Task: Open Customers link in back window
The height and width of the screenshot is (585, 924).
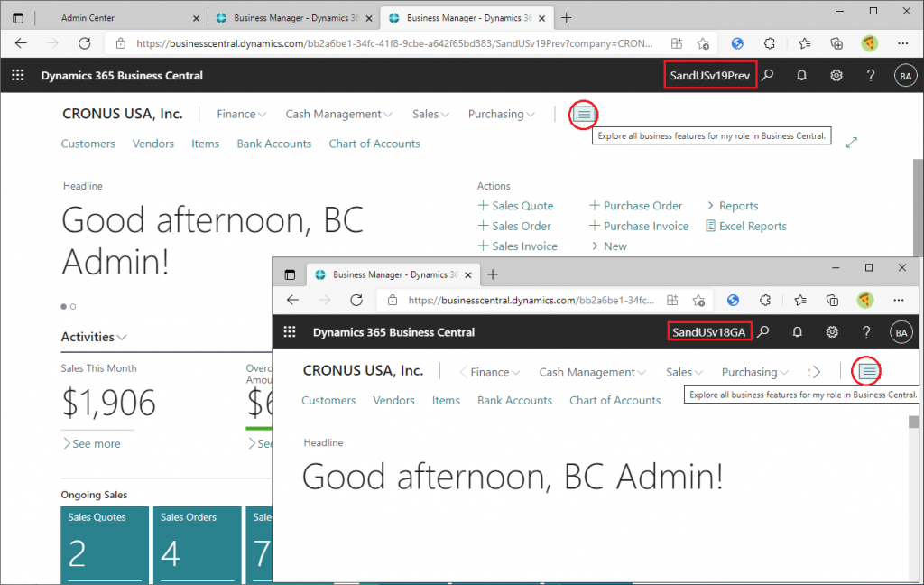Action: tap(88, 144)
